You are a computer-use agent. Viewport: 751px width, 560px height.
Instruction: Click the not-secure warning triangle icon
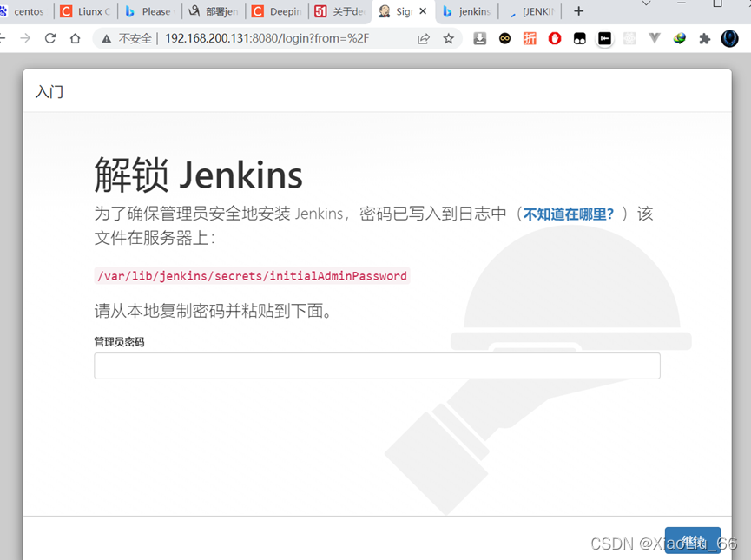106,38
